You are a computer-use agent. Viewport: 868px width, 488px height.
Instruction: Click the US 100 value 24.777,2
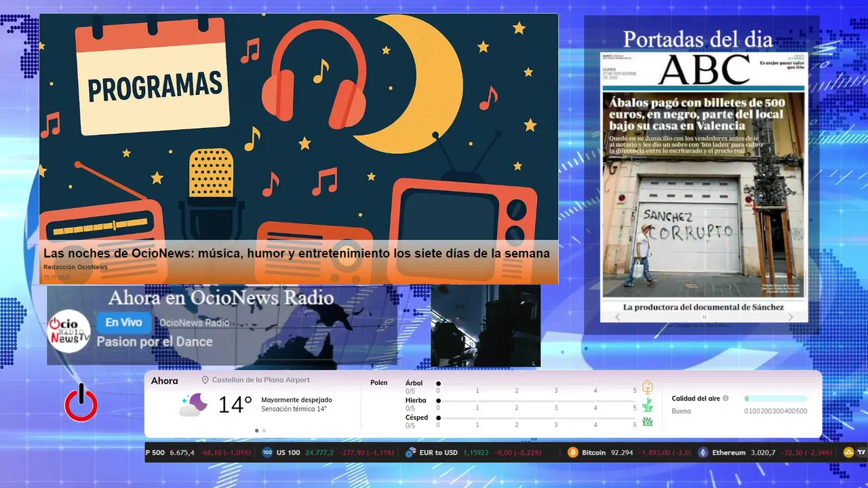(319, 452)
